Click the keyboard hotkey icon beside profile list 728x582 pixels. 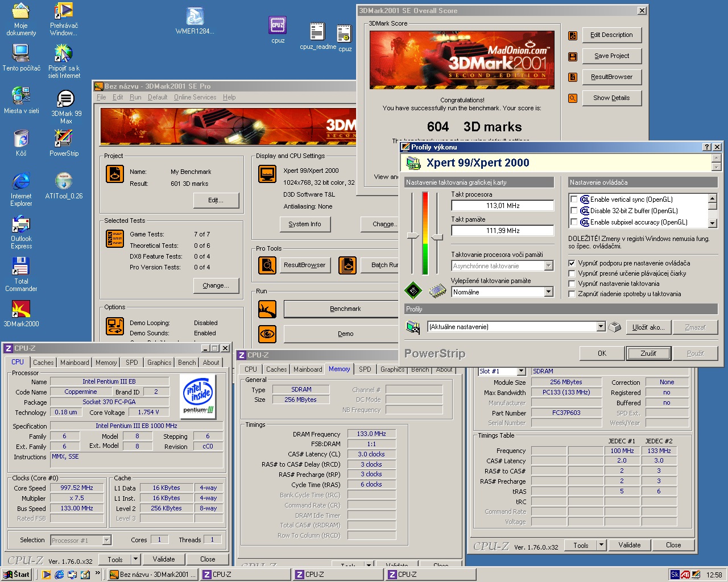614,327
